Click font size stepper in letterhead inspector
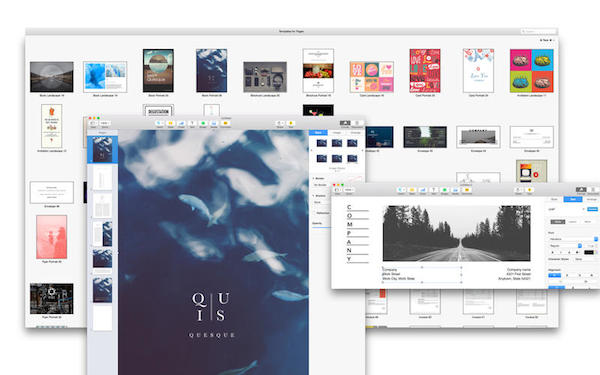This screenshot has width=600, height=375. [x=595, y=246]
